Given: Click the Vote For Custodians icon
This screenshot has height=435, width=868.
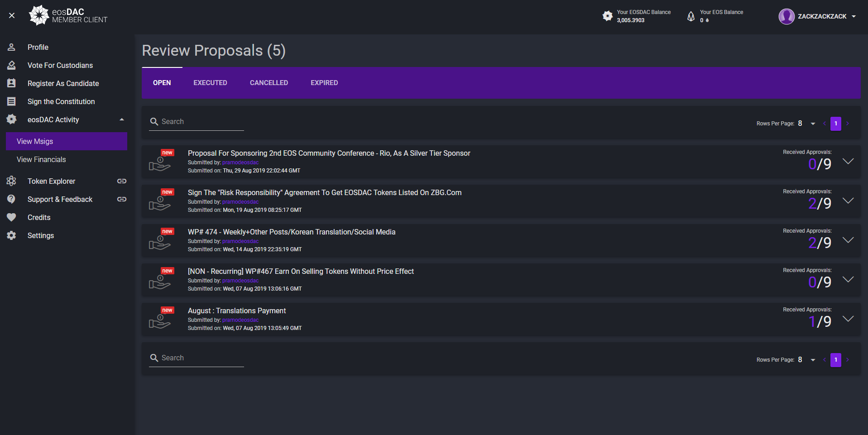Looking at the screenshot, I should (11, 65).
